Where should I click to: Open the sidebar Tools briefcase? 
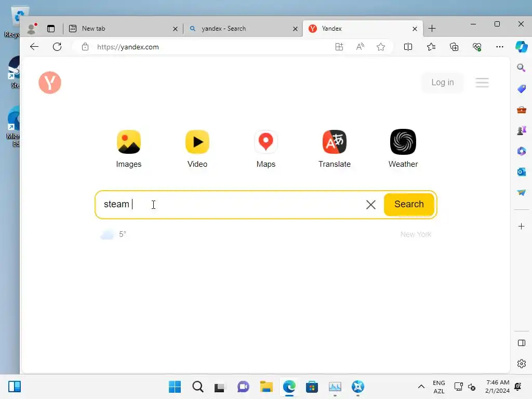522,110
